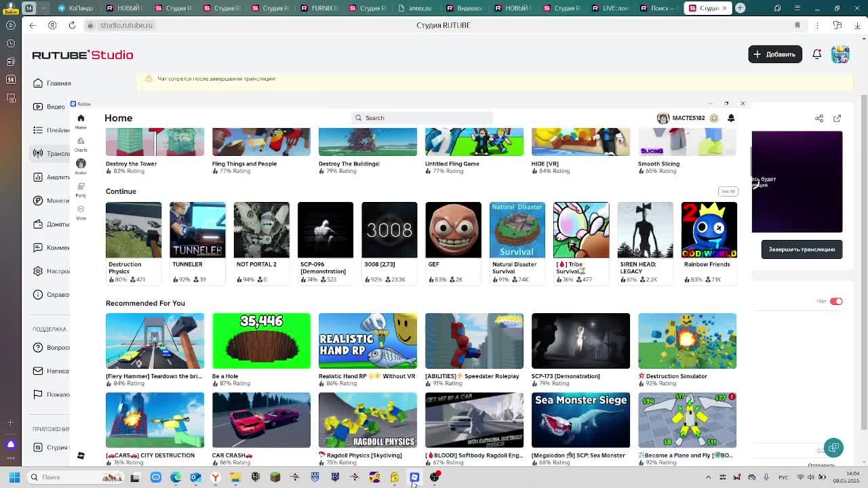This screenshot has height=488, width=868.
Task: Open the Аналитика section icon
Action: [38, 177]
